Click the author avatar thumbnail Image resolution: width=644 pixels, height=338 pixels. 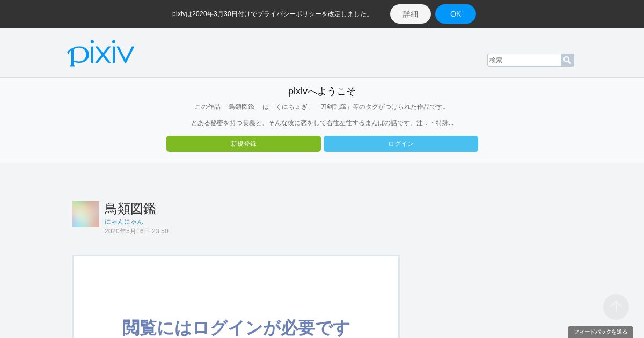[86, 214]
